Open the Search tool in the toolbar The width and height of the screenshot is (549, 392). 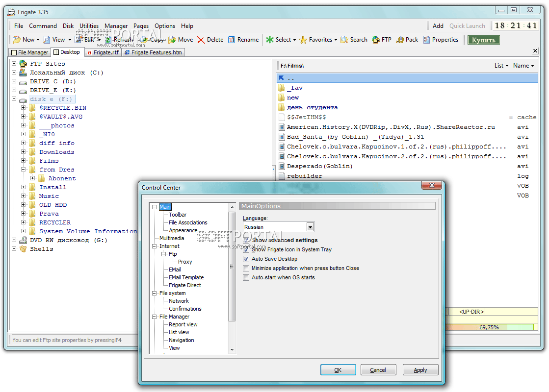click(344, 40)
